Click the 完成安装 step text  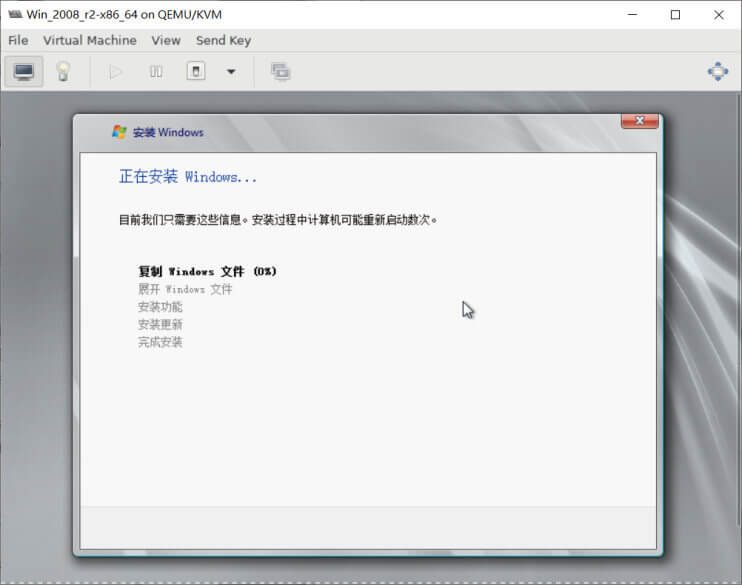[x=160, y=342]
